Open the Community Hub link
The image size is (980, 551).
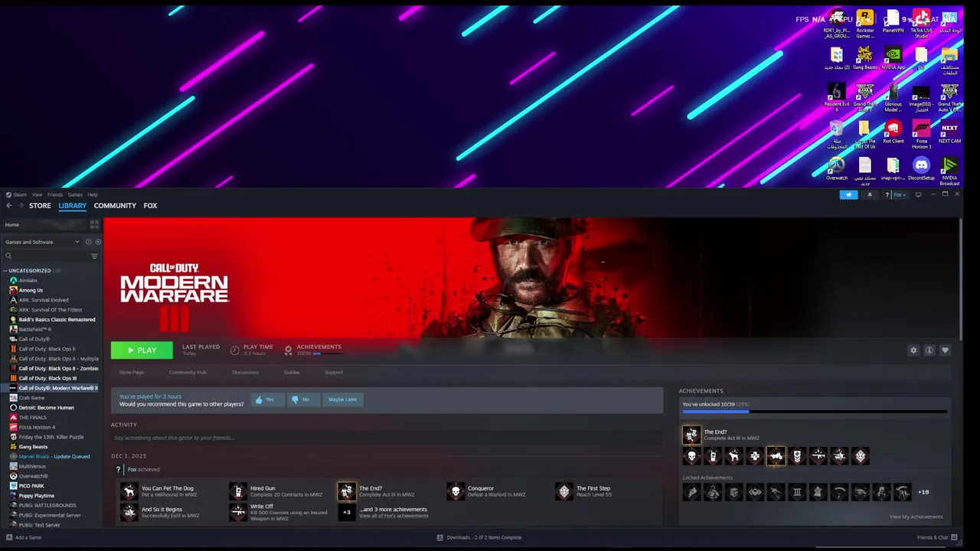(x=188, y=373)
